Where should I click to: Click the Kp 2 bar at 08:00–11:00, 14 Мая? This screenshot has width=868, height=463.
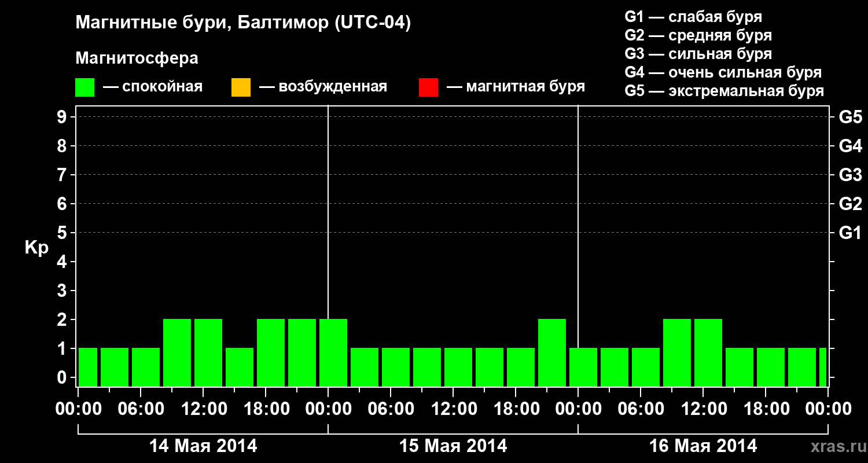(x=177, y=352)
